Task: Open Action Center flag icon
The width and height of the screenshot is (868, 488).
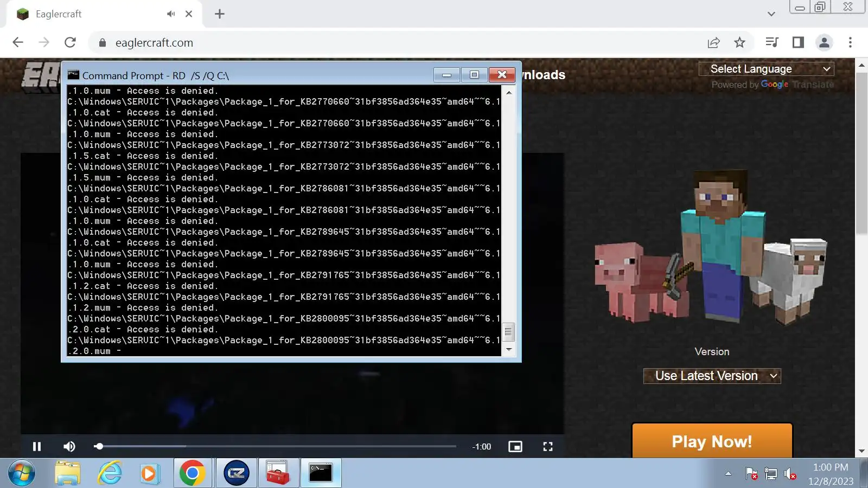Action: click(x=751, y=474)
